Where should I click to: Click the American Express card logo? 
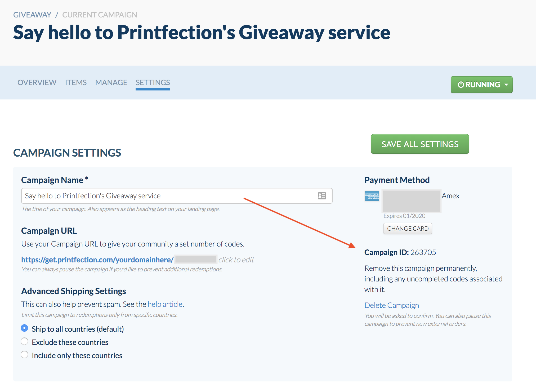(372, 196)
